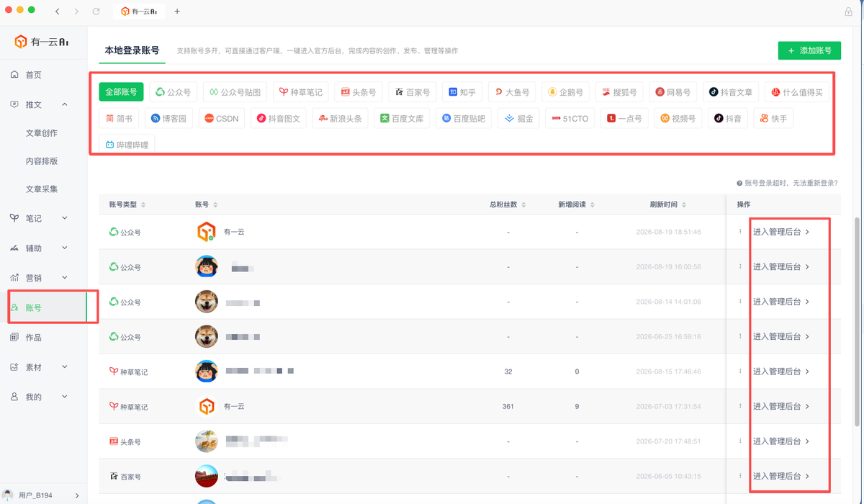Screen dimensions: 864x504
Task: Filter accounts by 视频号
Action: (x=678, y=119)
